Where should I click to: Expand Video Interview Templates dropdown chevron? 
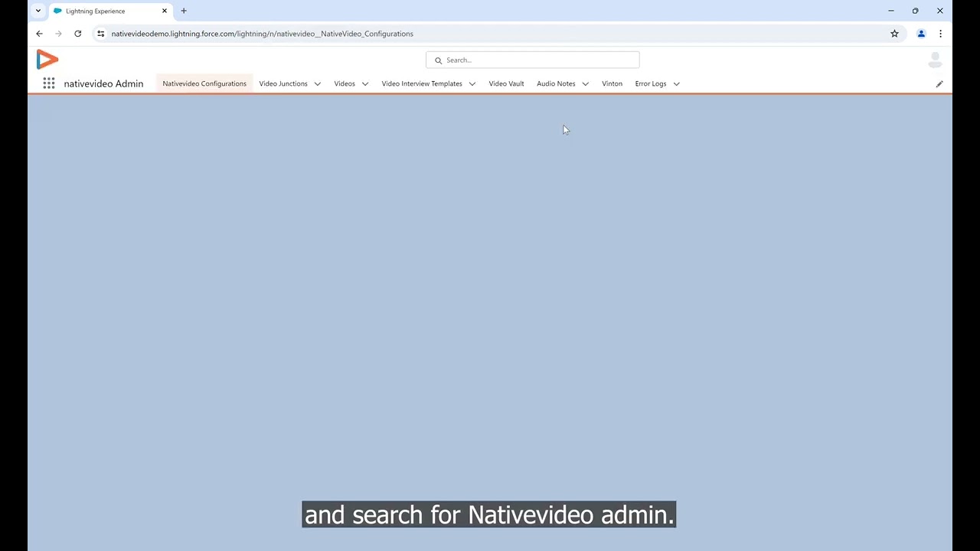pos(472,83)
